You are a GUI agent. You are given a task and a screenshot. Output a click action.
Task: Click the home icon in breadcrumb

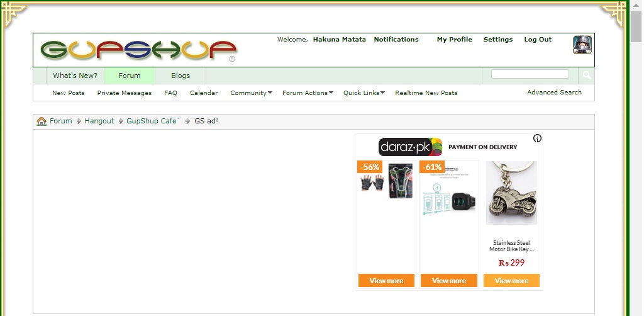[42, 121]
